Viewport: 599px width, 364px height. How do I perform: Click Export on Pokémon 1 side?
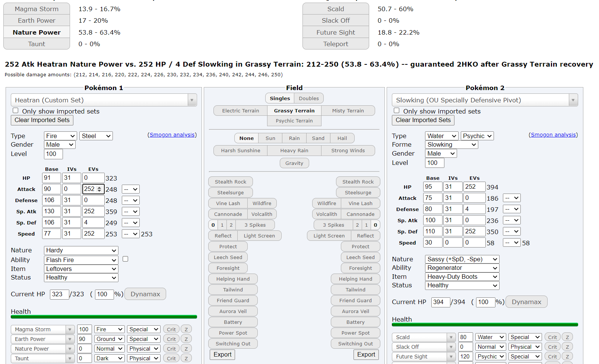tap(222, 355)
